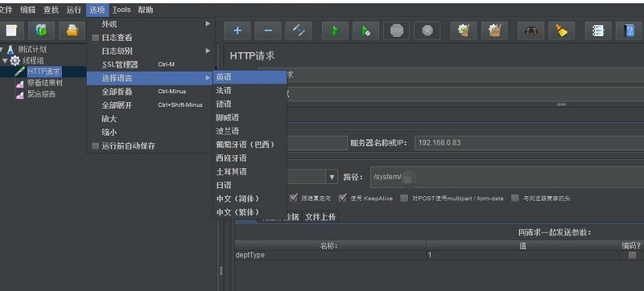Click the Shutdown toolbar icon
Viewport: 644px width, 291px height.
pos(427,31)
